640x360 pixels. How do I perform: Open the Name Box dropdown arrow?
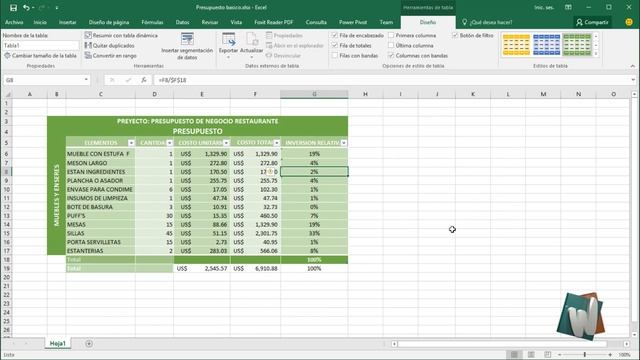tap(86, 80)
